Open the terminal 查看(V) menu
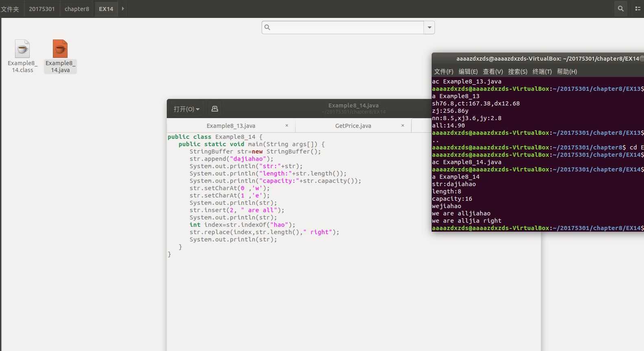The height and width of the screenshot is (351, 644). click(493, 72)
